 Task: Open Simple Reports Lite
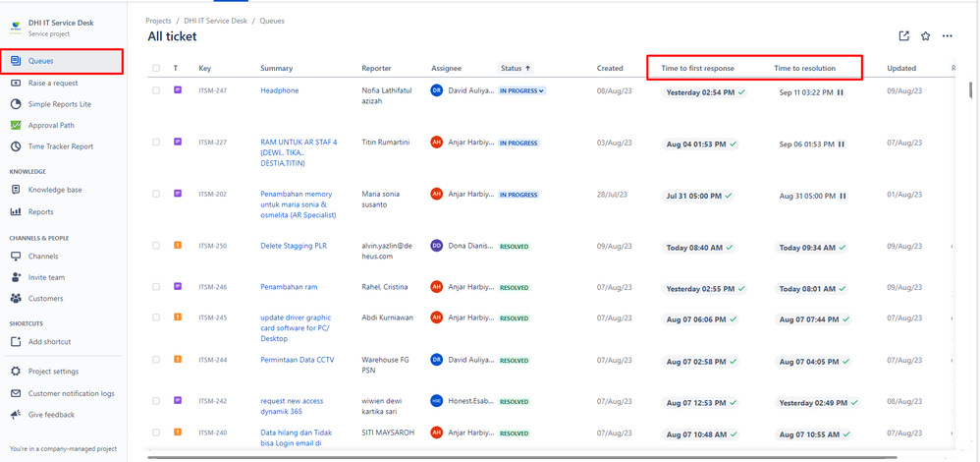(61, 104)
